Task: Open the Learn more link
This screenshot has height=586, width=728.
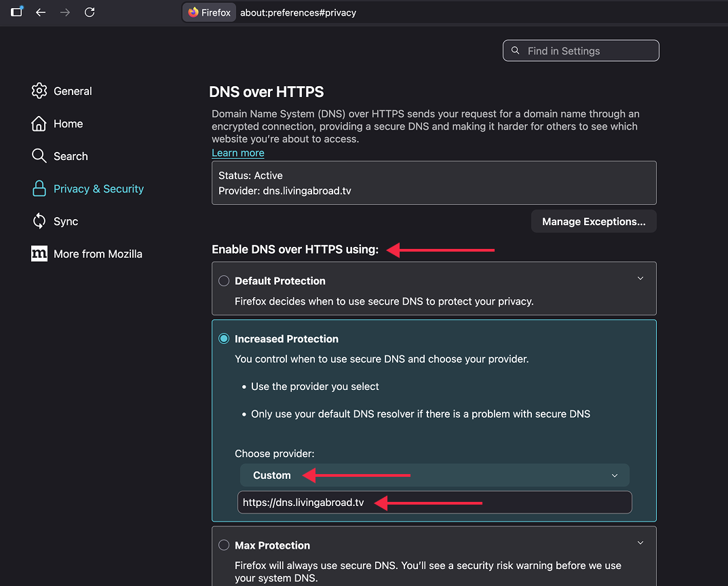Action: [x=238, y=153]
